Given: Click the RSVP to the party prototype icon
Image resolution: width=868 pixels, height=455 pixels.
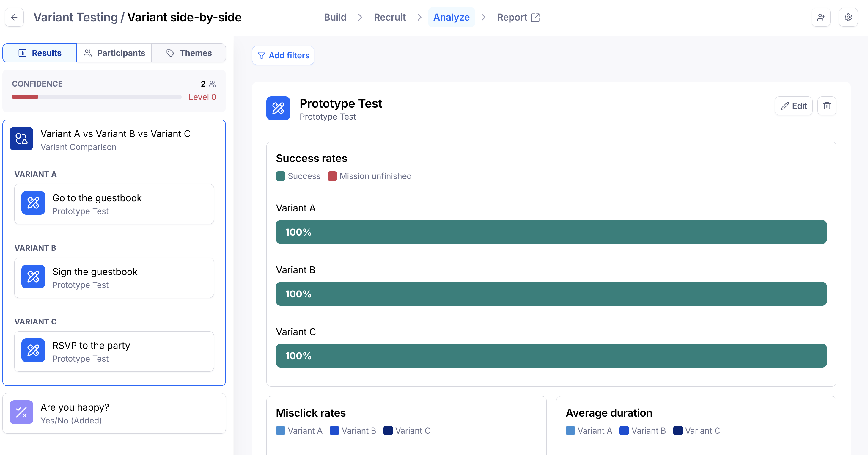Looking at the screenshot, I should tap(33, 350).
